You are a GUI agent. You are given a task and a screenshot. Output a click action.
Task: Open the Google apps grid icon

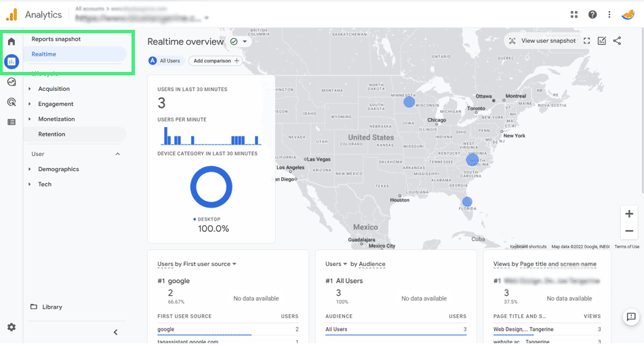pyautogui.click(x=574, y=15)
